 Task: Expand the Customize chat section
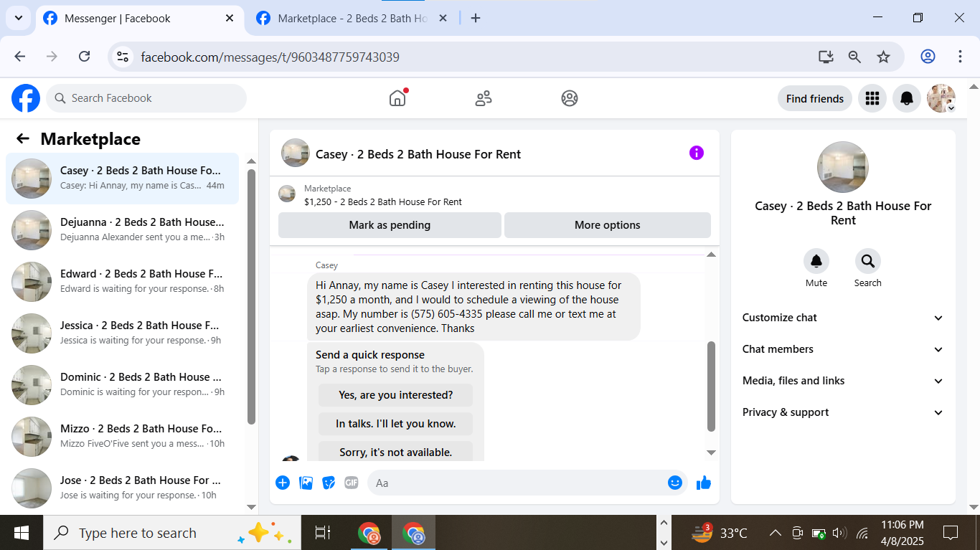[x=843, y=318]
